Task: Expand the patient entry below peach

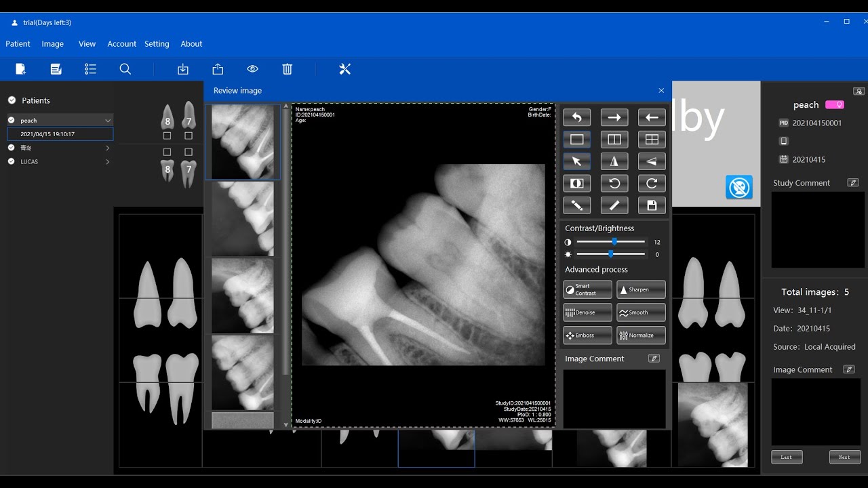Action: coord(107,148)
